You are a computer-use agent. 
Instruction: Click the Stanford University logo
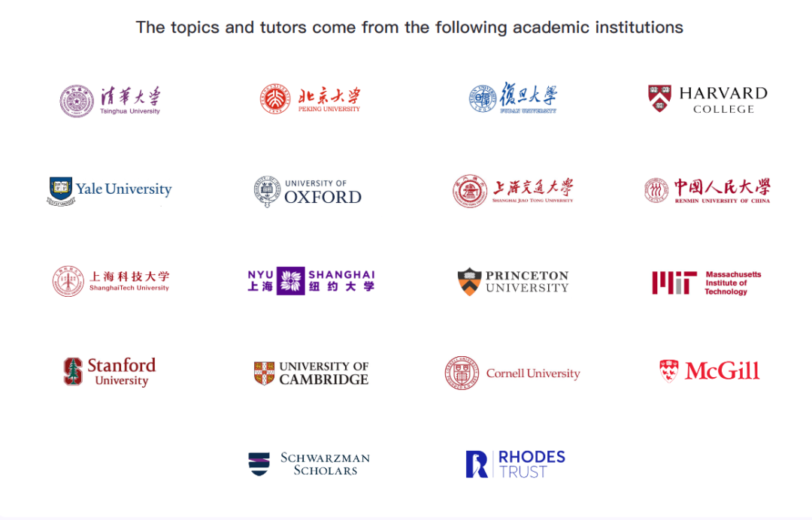pyautogui.click(x=110, y=371)
